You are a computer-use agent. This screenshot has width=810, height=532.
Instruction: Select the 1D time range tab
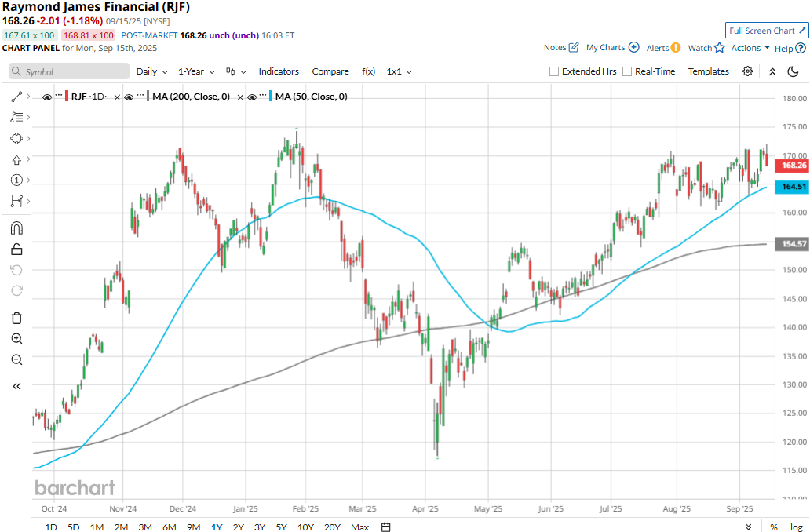[50, 527]
